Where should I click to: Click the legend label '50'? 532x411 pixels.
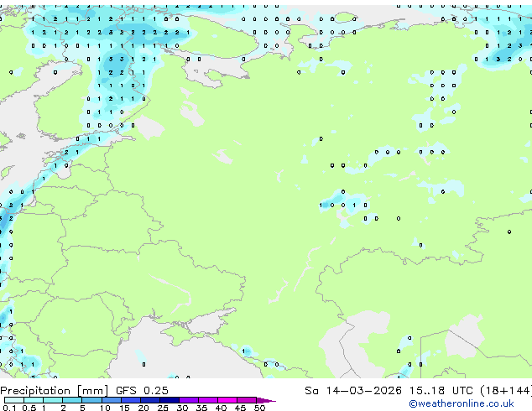259,408
